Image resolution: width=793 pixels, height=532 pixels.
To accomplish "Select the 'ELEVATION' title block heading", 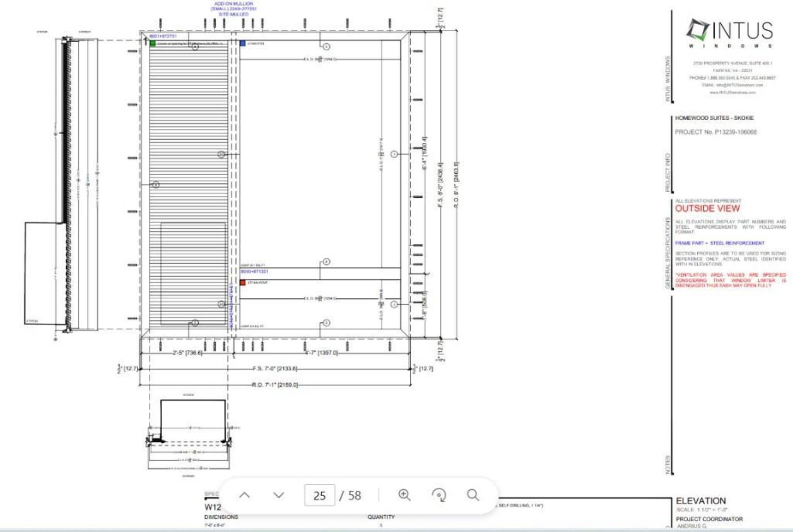I will pyautogui.click(x=700, y=501).
